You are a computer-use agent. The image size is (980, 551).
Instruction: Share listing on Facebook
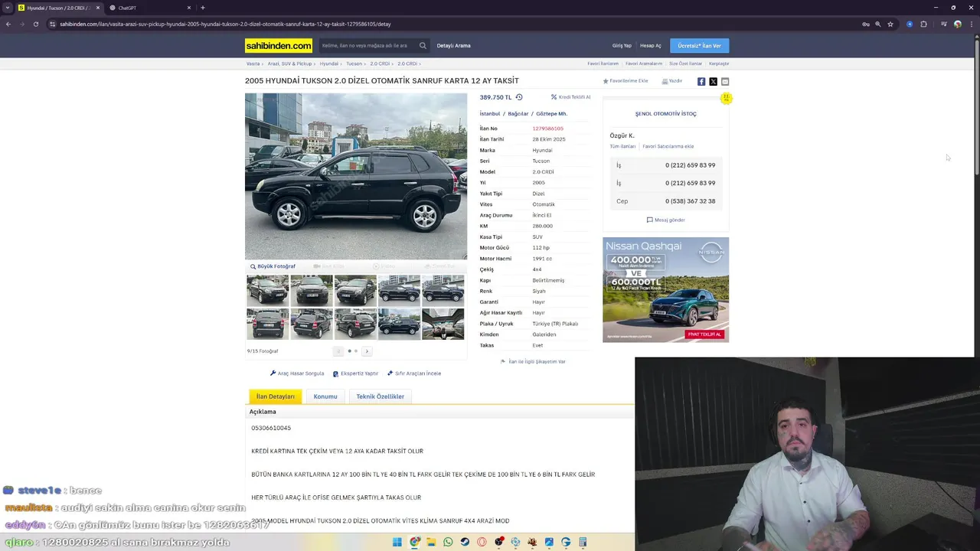coord(701,81)
